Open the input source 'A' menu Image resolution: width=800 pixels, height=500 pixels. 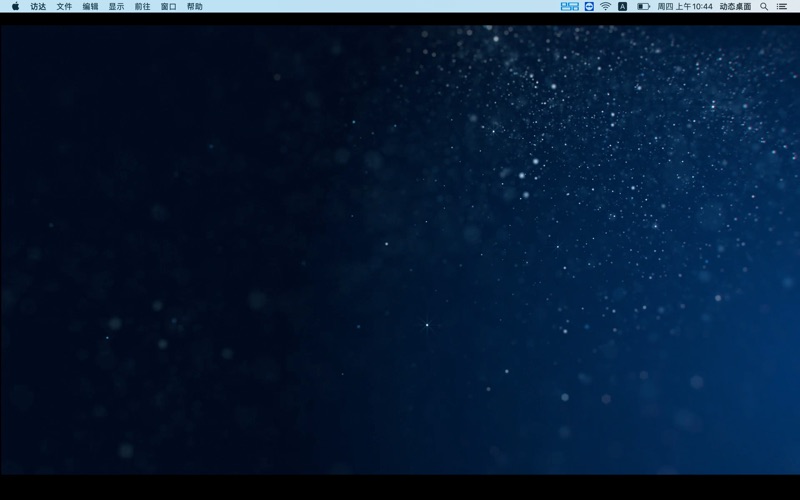coord(622,6)
